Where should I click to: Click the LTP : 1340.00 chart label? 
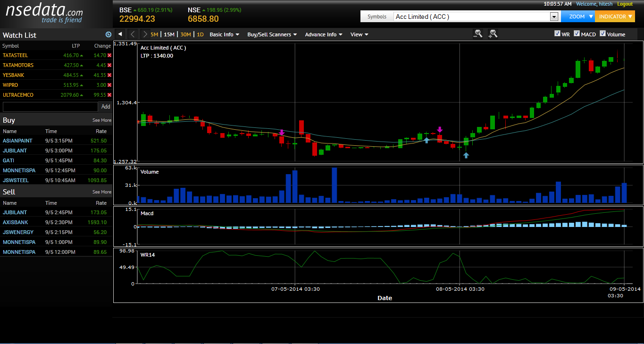(x=157, y=56)
